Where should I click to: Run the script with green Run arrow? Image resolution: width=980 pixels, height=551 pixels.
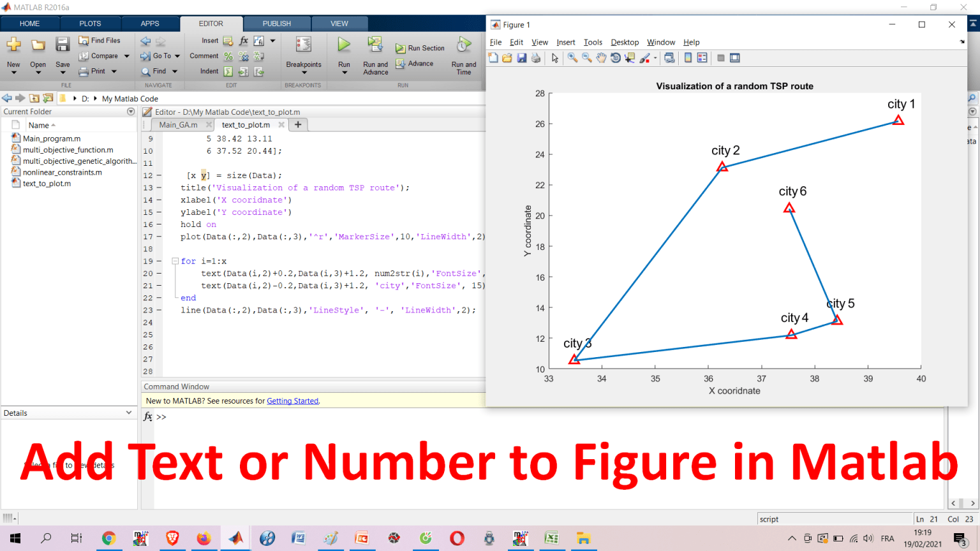(344, 45)
